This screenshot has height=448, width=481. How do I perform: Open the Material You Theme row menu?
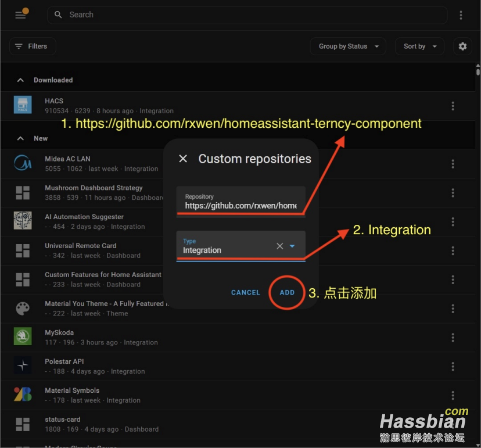coord(453,309)
